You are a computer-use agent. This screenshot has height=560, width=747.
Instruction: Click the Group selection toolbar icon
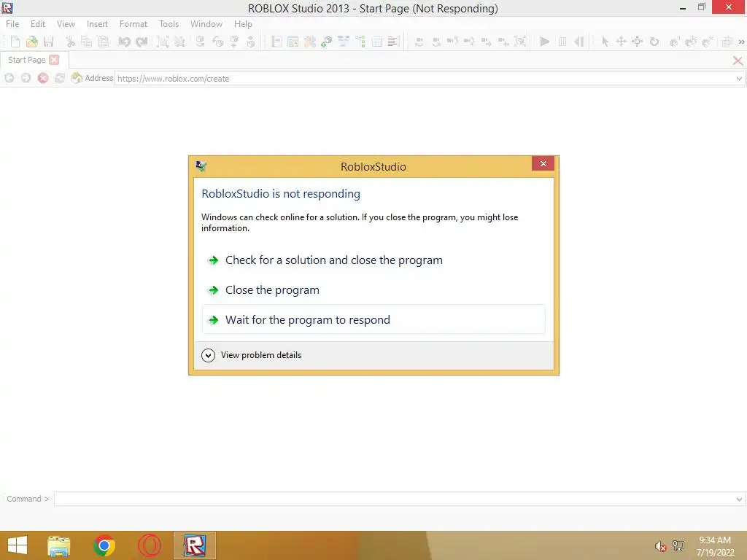pyautogui.click(x=163, y=42)
